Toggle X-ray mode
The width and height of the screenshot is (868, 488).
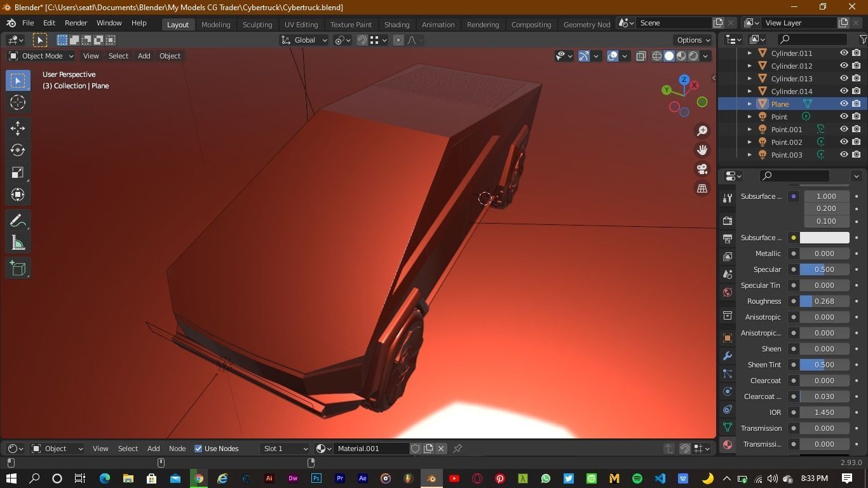(x=641, y=56)
